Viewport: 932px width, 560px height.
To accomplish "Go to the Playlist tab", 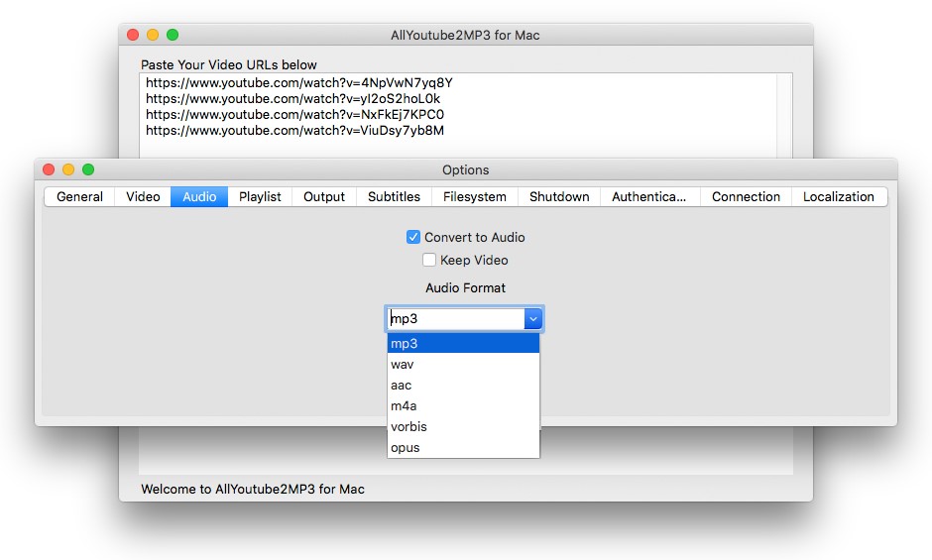I will [260, 197].
